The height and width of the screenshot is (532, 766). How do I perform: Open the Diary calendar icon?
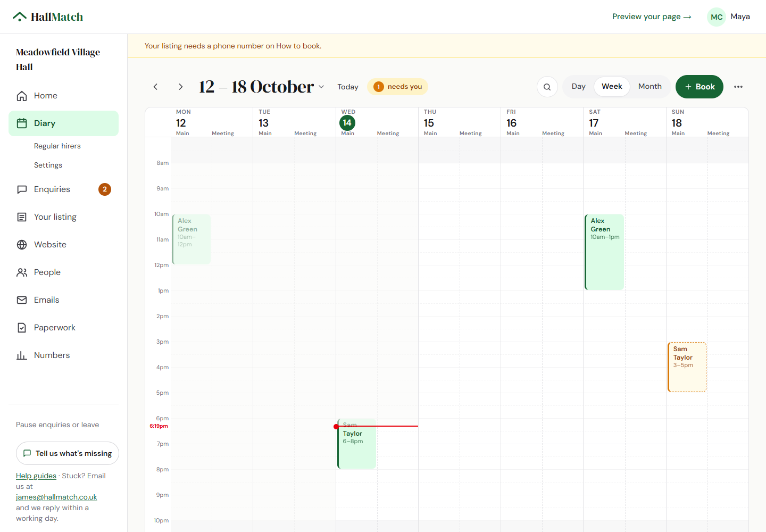(22, 123)
